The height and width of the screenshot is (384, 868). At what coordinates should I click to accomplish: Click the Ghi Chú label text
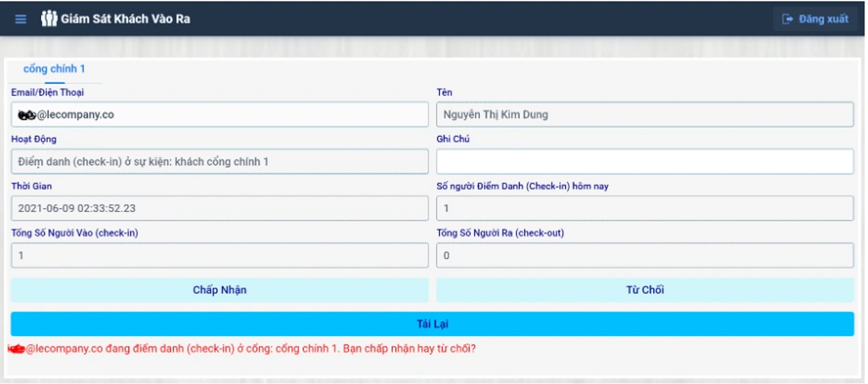[x=453, y=139]
